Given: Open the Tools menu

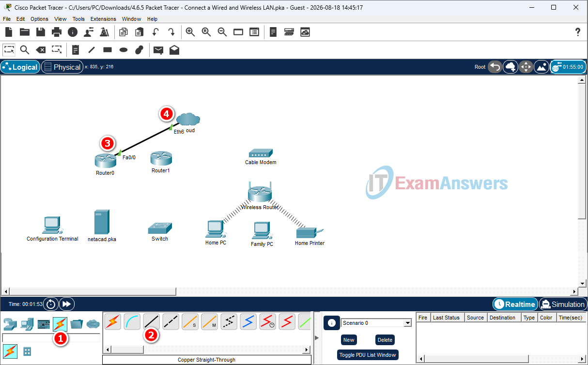Looking at the screenshot, I should click(x=78, y=19).
